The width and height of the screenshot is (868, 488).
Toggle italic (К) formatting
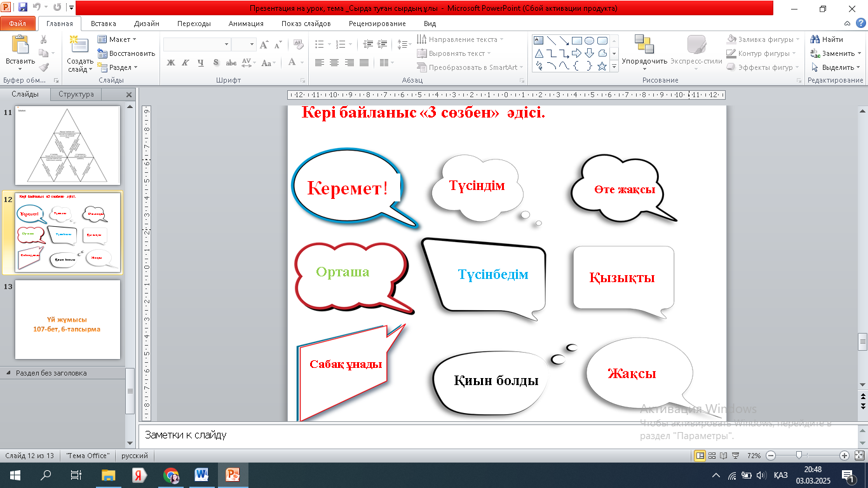186,63
